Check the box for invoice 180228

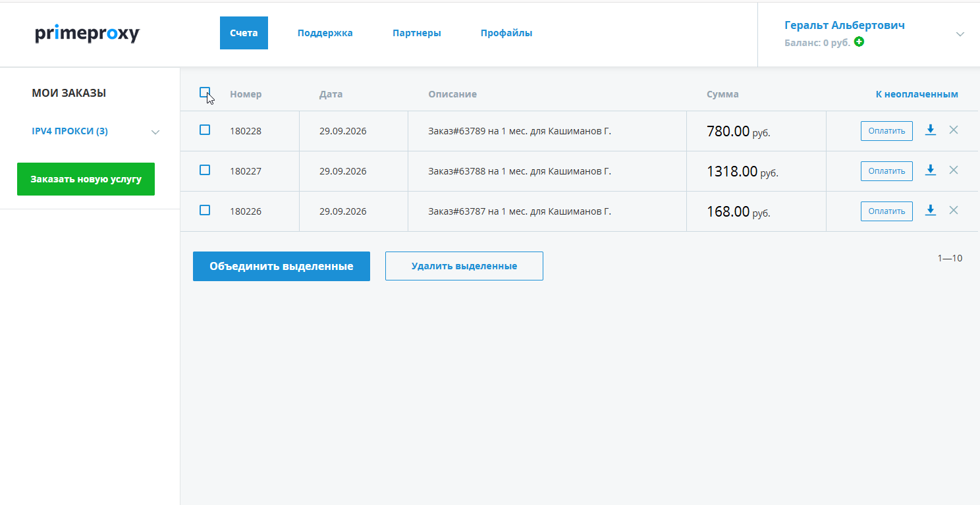coord(205,130)
